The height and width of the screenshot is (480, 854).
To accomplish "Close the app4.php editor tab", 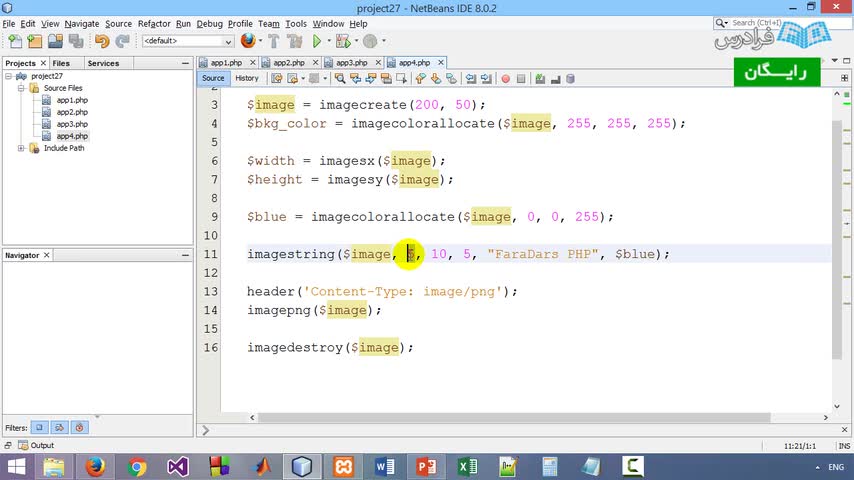I will tap(441, 63).
